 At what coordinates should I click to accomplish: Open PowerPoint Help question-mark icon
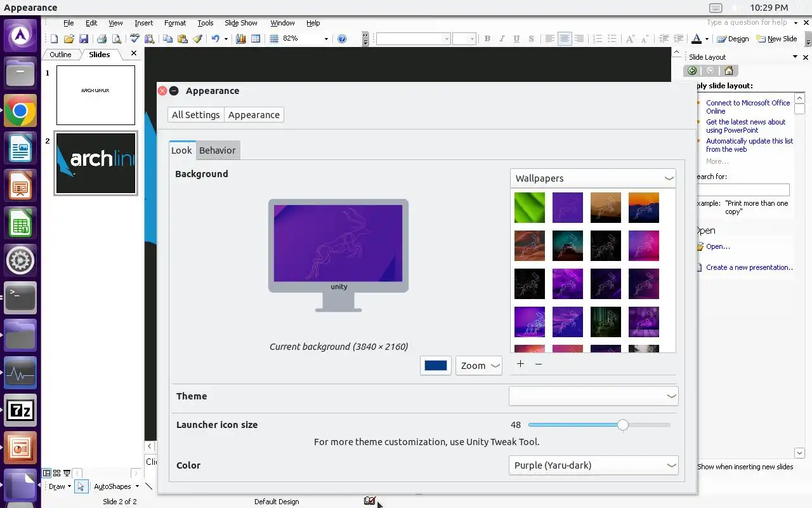pos(342,39)
